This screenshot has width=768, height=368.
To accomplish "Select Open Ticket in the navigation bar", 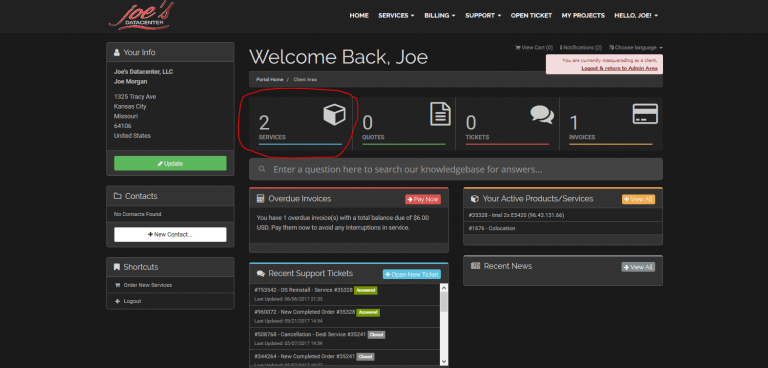I will [x=531, y=16].
